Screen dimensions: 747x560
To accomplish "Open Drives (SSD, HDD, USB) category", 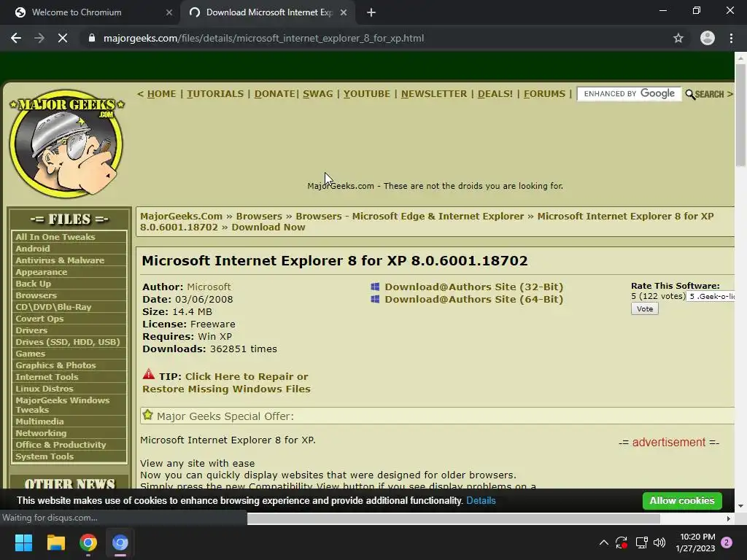I will coord(69,342).
